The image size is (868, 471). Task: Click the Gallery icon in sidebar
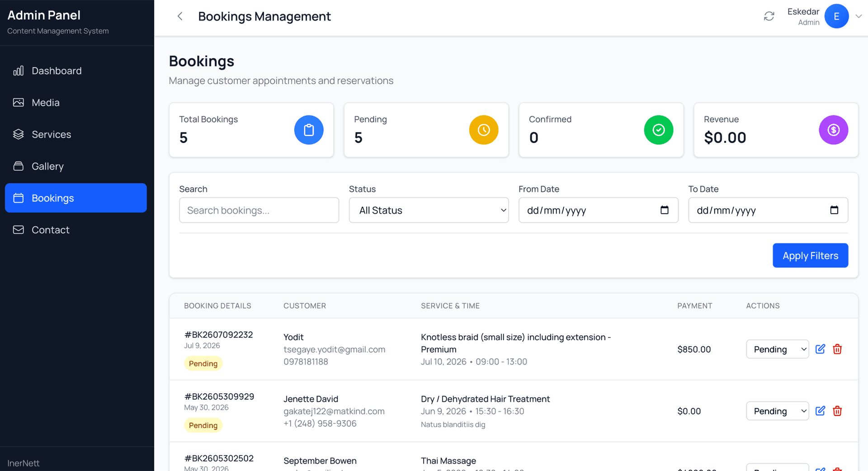[19, 166]
